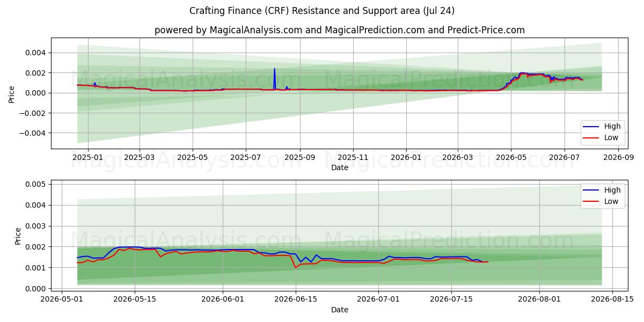The width and height of the screenshot is (644, 322).
Task: Click the blue High line sample in upper legend
Action: pyautogui.click(x=592, y=127)
